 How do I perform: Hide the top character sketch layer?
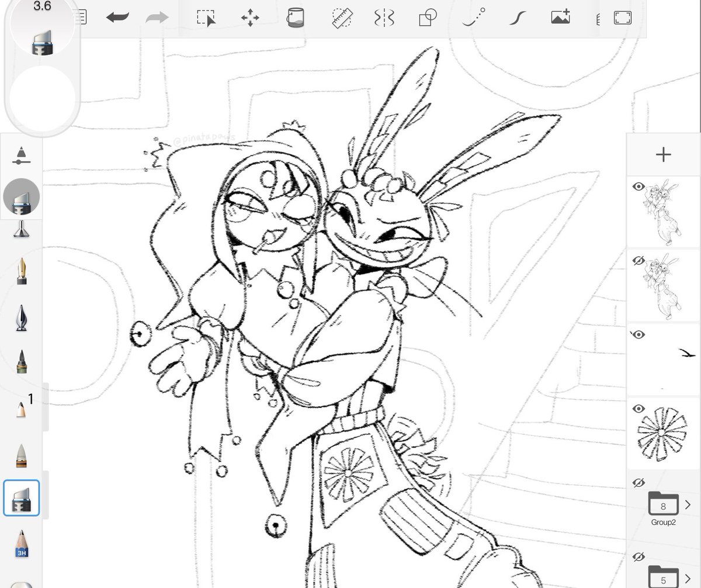click(638, 186)
